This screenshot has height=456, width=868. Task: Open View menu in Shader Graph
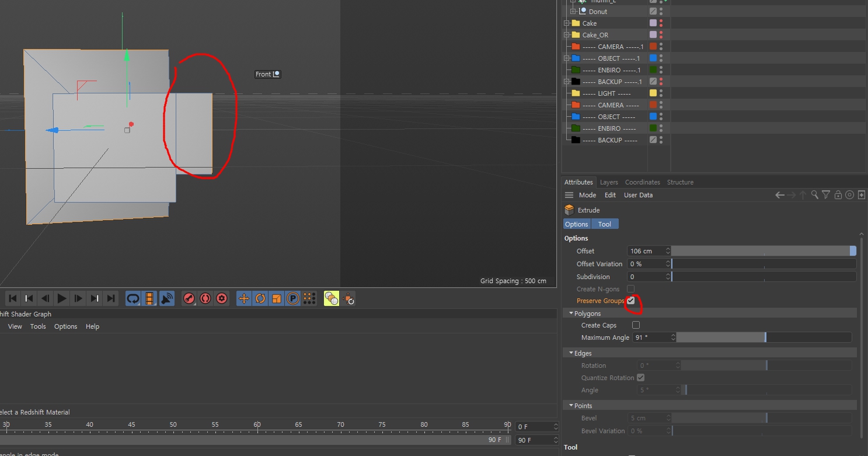15,326
